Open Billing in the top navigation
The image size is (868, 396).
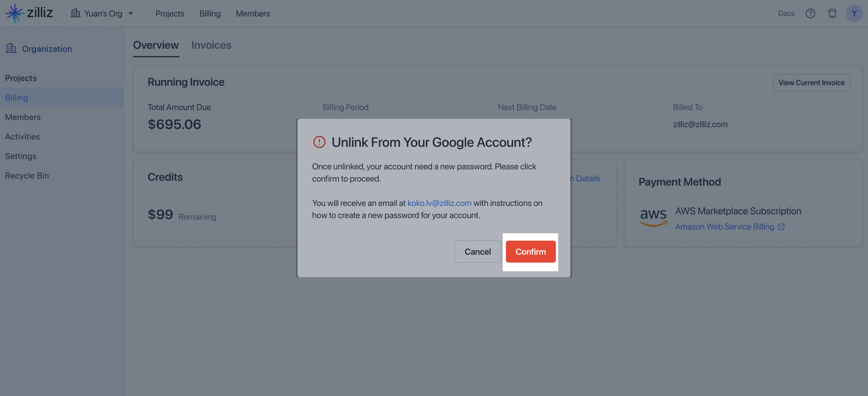(210, 14)
